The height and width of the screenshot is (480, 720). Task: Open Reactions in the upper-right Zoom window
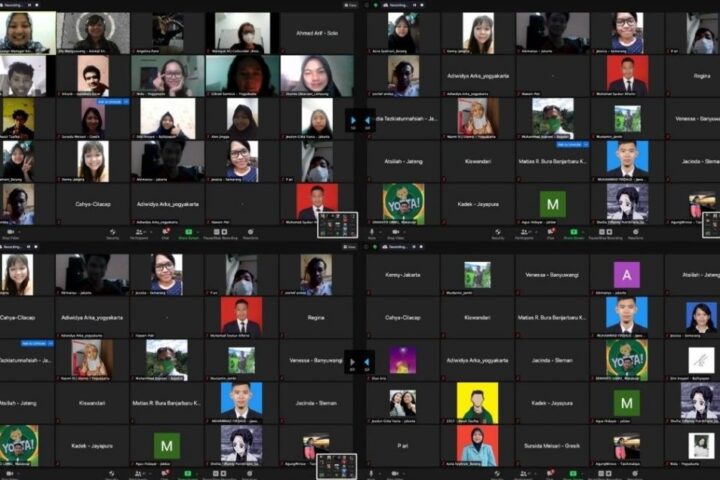click(636, 234)
